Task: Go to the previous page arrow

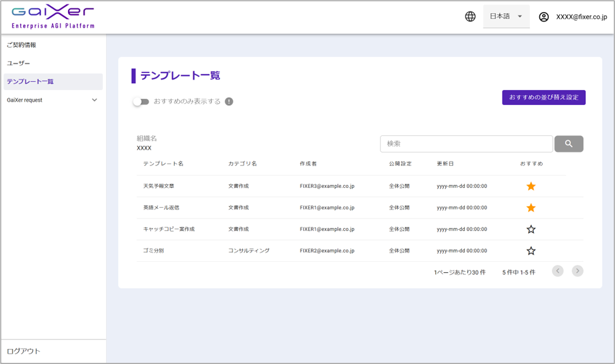Action: (558, 271)
